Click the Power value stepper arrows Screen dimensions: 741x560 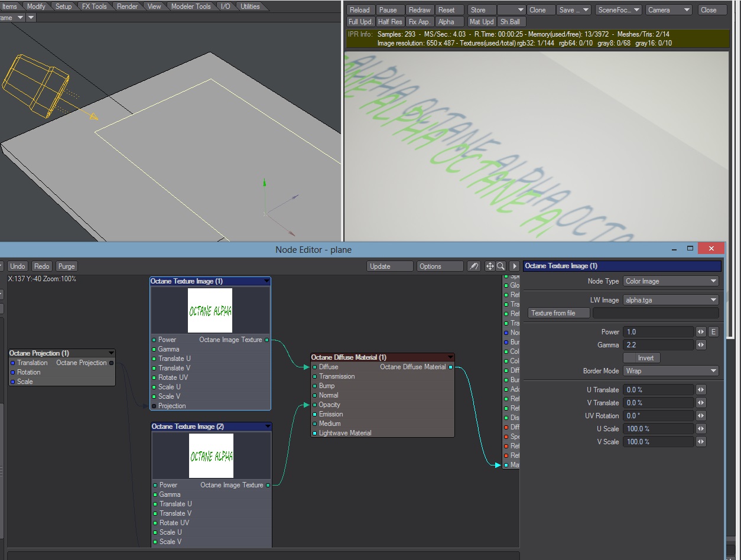701,332
